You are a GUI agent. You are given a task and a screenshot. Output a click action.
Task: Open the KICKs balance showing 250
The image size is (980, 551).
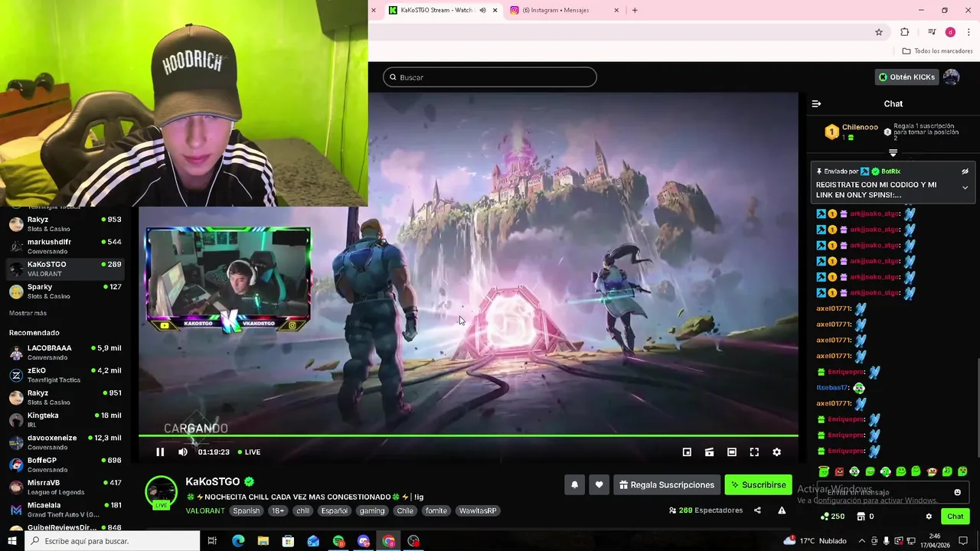832,517
